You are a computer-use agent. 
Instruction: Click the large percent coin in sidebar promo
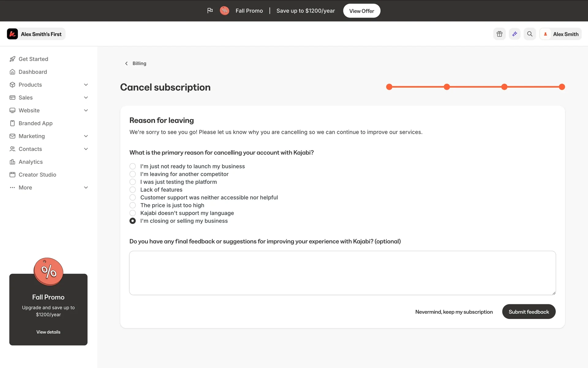(48, 272)
